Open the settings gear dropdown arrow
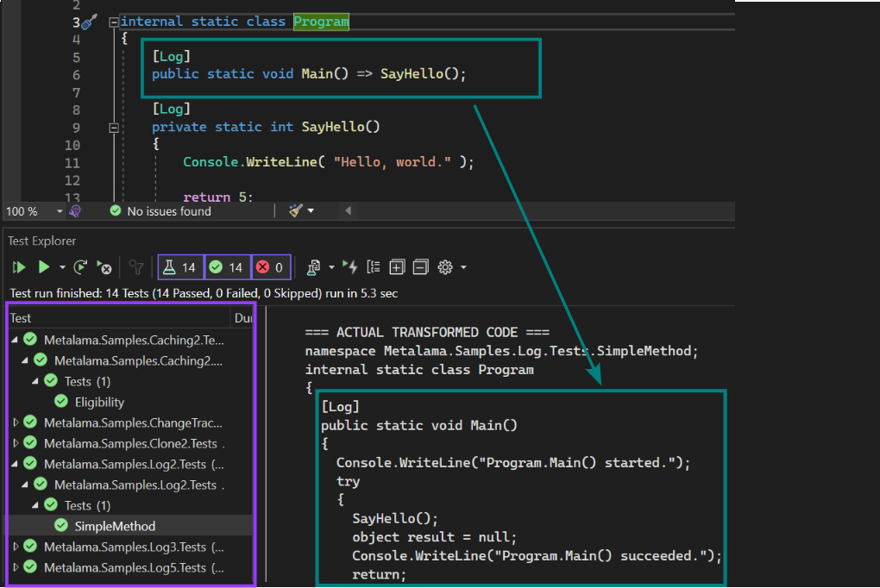Screen dimensions: 880x588 coord(463,267)
